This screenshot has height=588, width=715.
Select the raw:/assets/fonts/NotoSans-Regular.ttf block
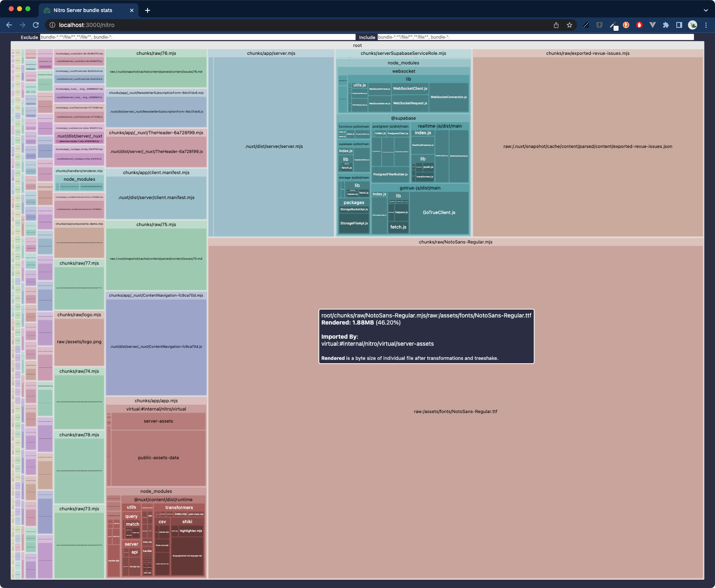[x=456, y=411]
